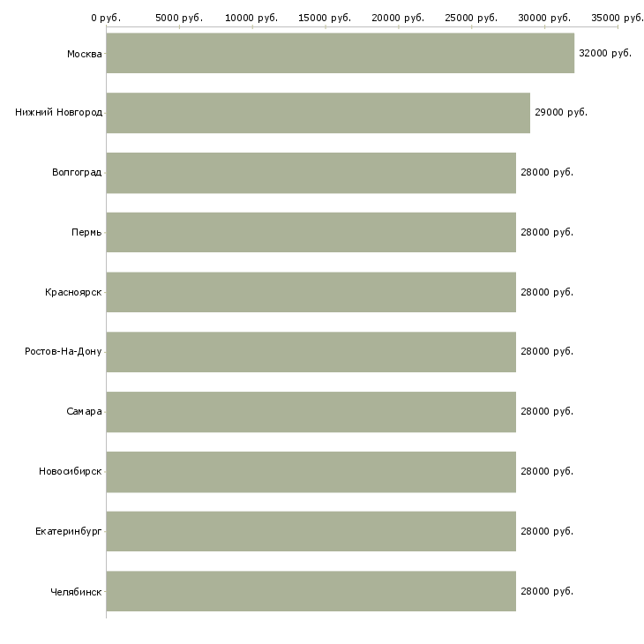Click the 10000 руб. axis label

tap(251, 18)
